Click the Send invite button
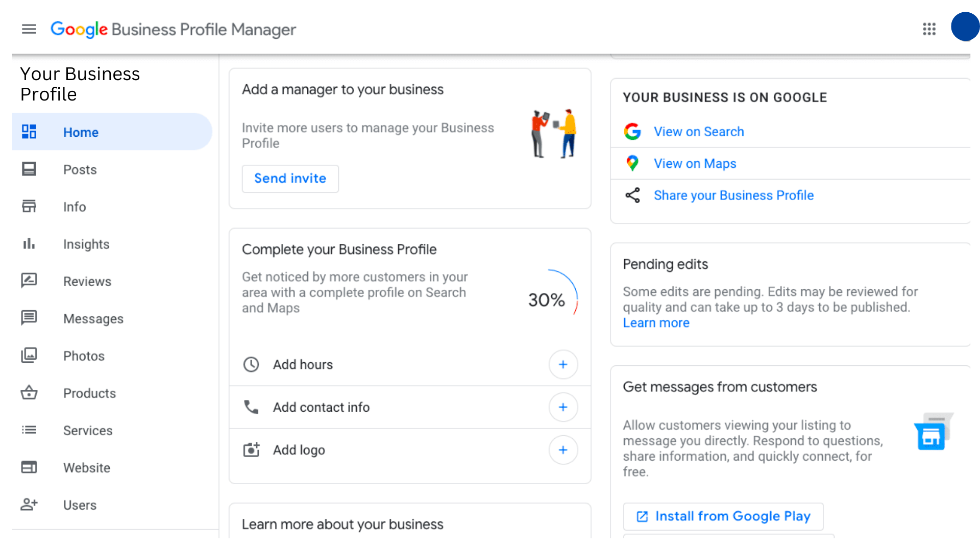 [x=289, y=178]
